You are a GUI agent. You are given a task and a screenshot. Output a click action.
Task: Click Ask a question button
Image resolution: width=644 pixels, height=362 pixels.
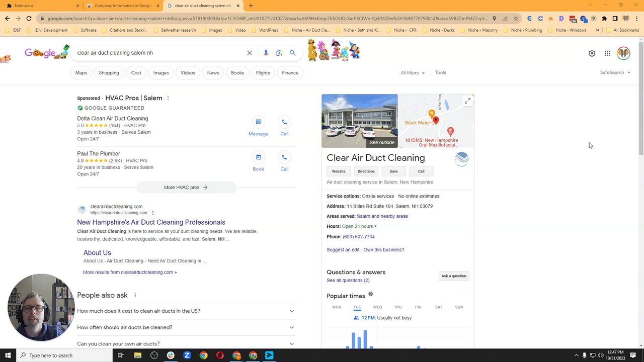click(x=454, y=276)
